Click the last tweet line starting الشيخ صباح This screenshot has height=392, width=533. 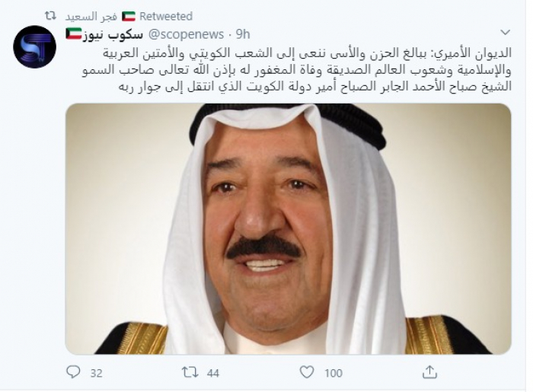[x=314, y=86]
